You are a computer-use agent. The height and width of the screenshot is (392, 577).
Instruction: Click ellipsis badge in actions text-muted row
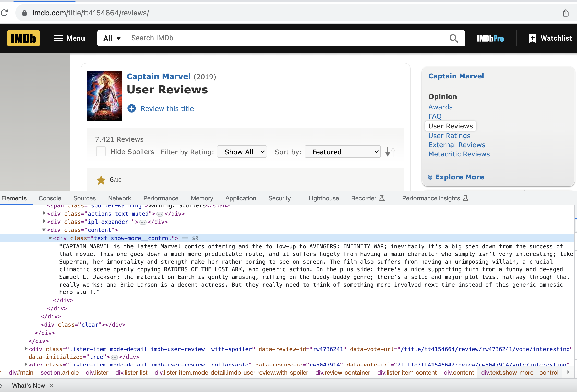(160, 214)
